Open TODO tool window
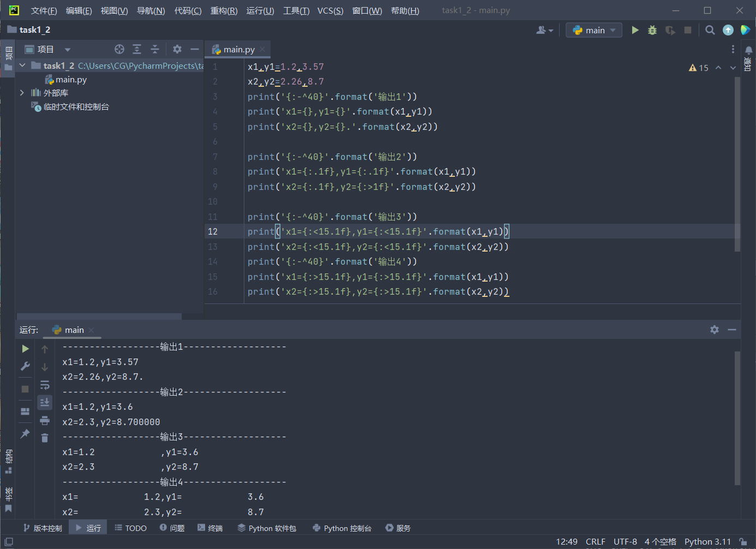The image size is (756, 549). [x=131, y=528]
